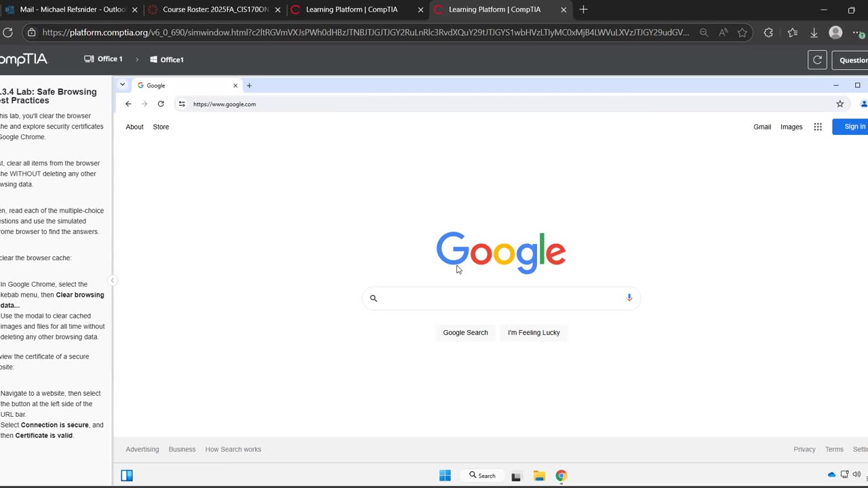Open a new Edge tab

click(583, 9)
